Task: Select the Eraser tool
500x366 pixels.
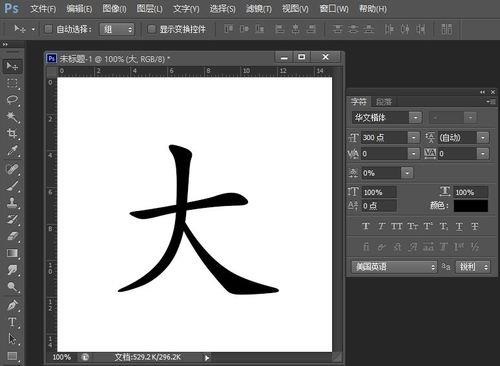Action: click(12, 236)
